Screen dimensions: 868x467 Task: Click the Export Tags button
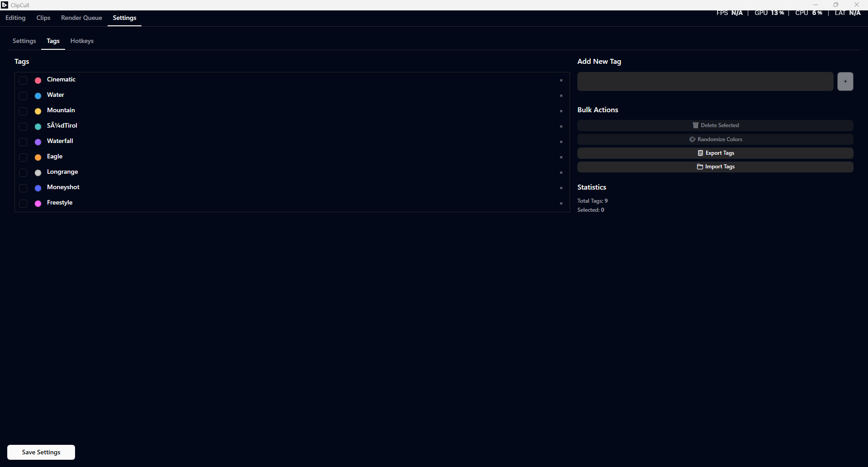(715, 153)
